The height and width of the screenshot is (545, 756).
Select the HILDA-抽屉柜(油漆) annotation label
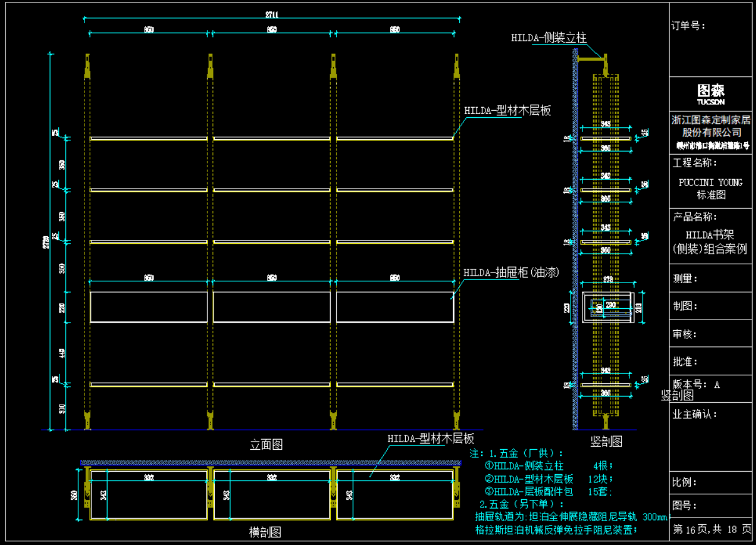511,272
